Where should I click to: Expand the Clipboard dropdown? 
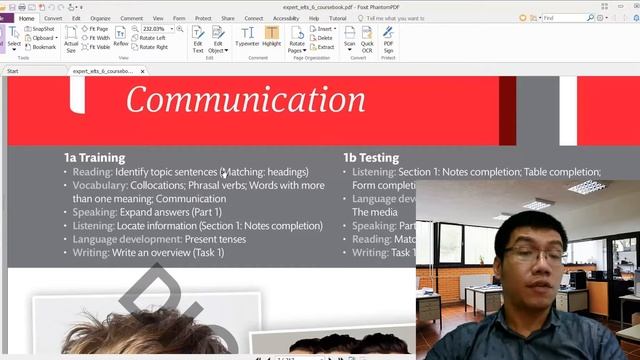point(56,38)
